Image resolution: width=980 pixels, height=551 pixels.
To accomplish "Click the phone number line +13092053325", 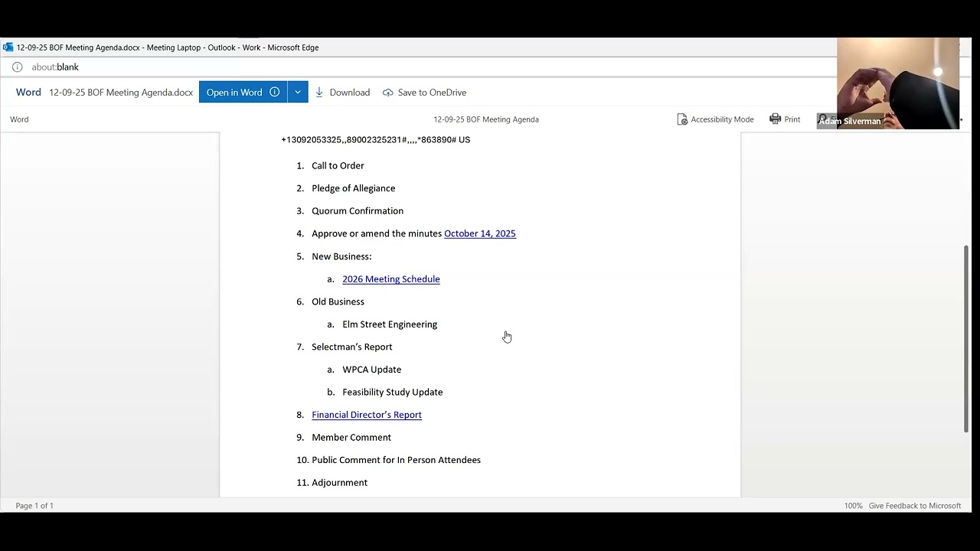I will point(376,140).
